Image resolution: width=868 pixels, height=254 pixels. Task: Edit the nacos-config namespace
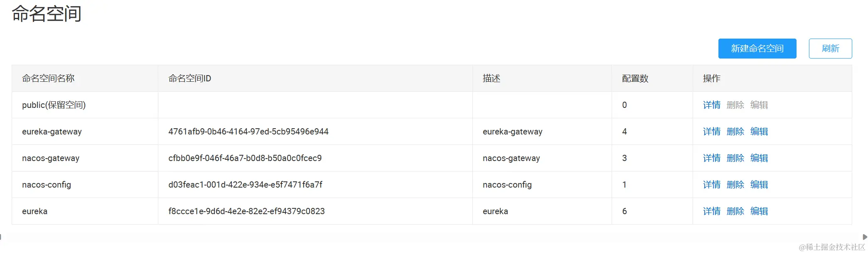coord(759,185)
